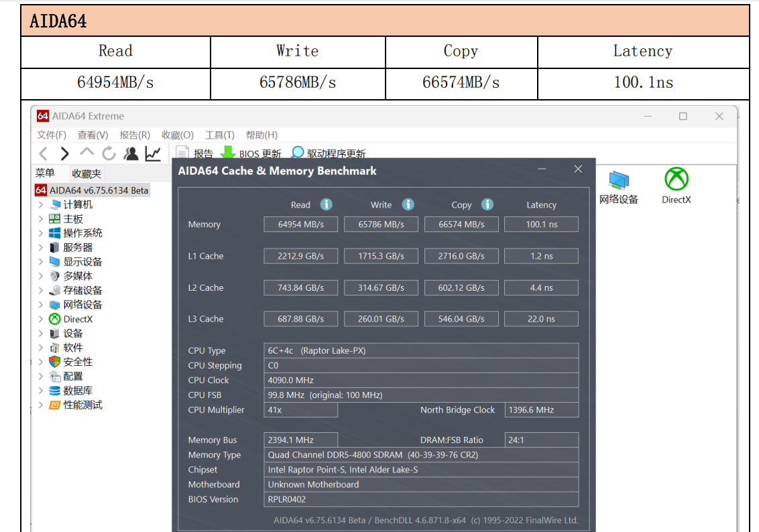Expand the 计算机 tree node
The image size is (759, 532).
pyautogui.click(x=41, y=204)
